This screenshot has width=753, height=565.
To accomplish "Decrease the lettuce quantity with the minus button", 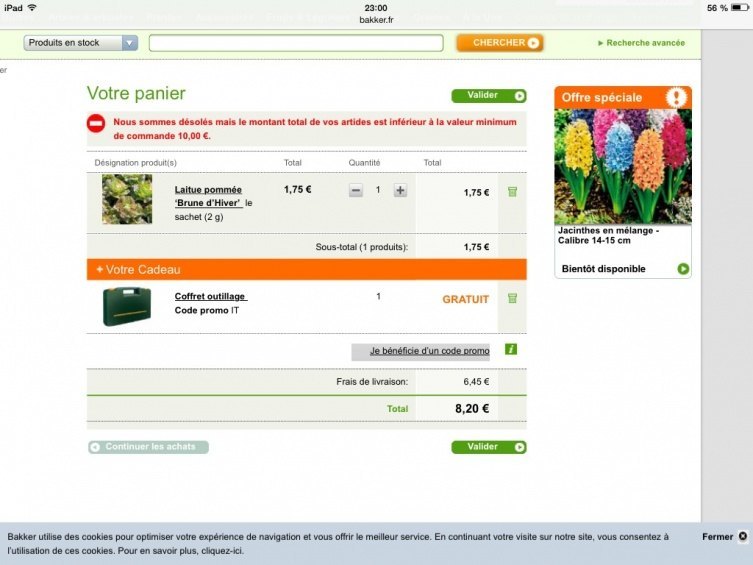I will [356, 191].
